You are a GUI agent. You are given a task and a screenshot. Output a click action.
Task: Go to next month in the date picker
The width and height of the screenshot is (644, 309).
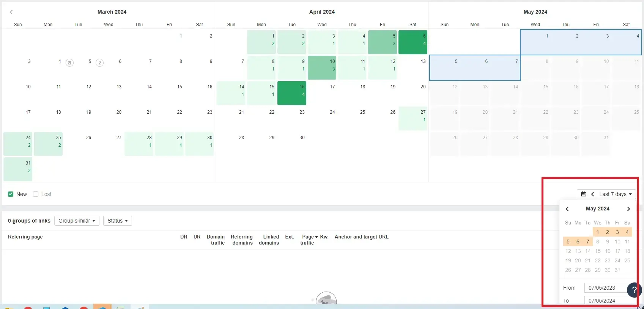point(628,209)
